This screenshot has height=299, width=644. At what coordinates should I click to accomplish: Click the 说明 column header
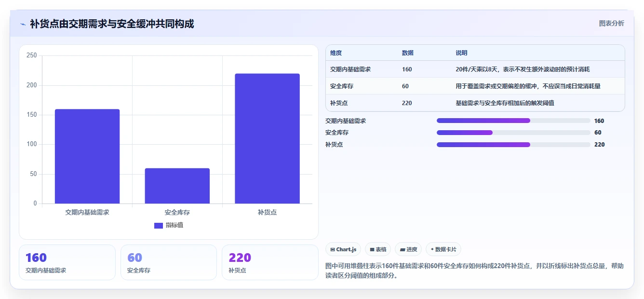[x=461, y=53]
